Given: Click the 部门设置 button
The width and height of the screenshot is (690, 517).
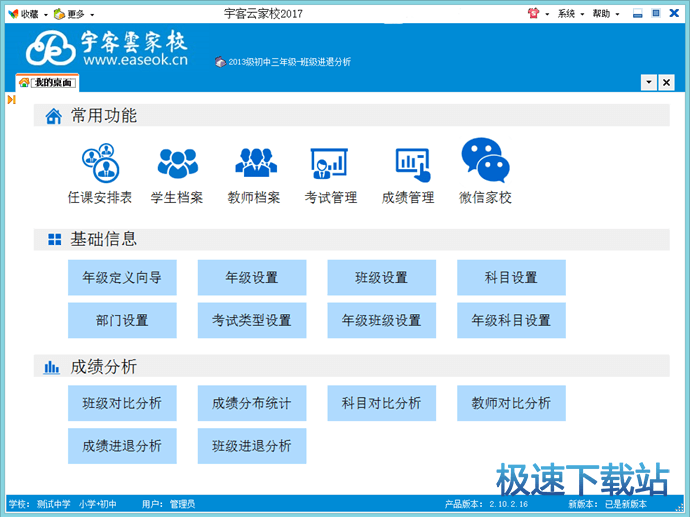Looking at the screenshot, I should [x=122, y=320].
